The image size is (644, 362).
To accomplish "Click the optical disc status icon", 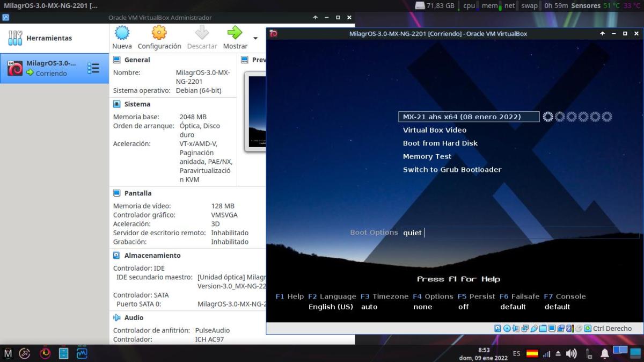I will pyautogui.click(x=507, y=328).
